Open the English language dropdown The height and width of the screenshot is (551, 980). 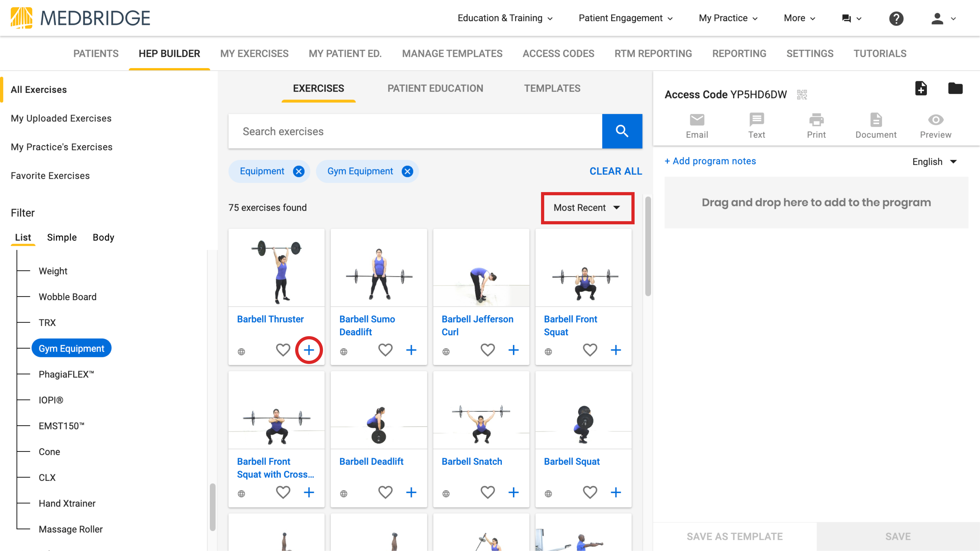point(935,161)
